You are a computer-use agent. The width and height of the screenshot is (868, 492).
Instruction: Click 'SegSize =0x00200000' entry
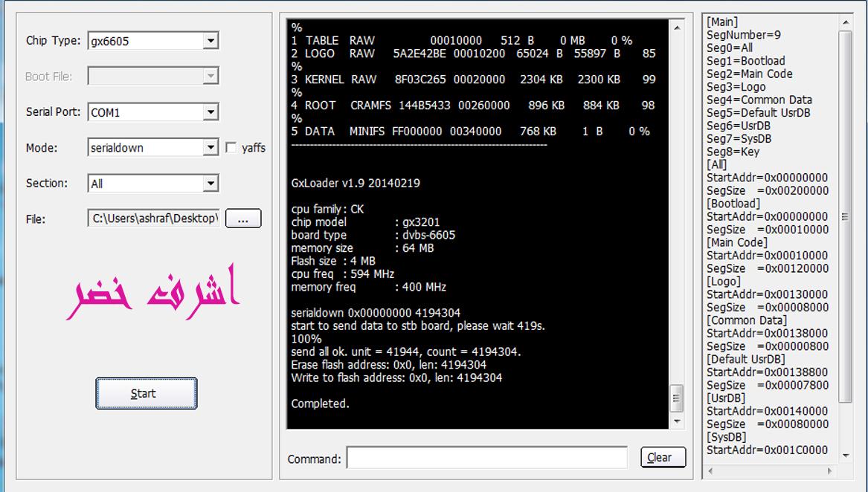pos(768,191)
